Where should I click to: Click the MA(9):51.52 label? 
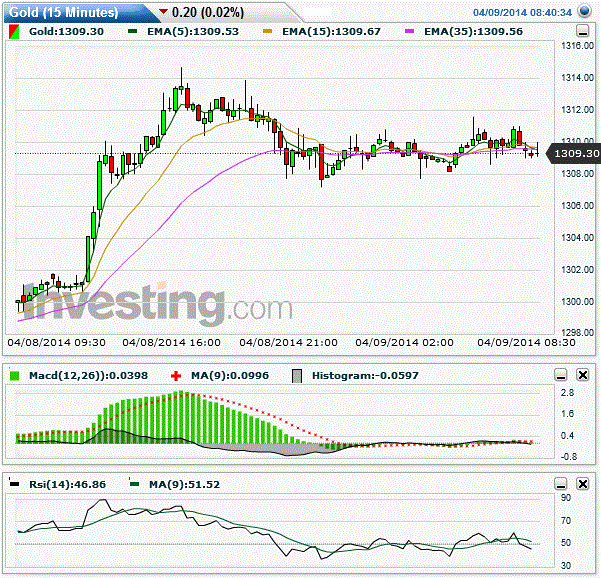(x=184, y=484)
